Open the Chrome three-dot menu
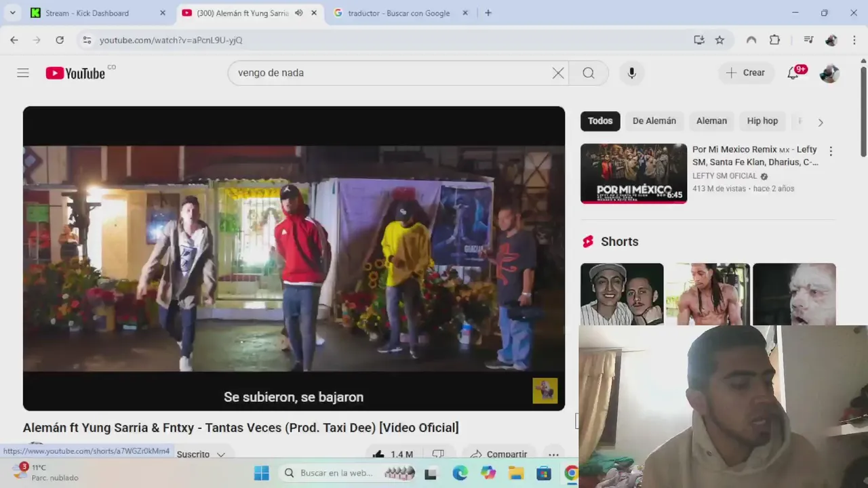 tap(854, 40)
